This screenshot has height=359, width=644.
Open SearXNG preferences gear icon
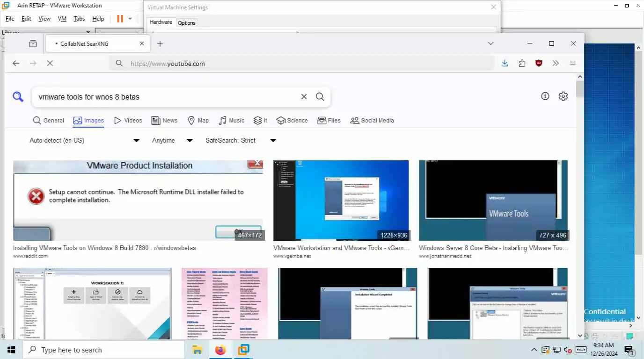(563, 96)
